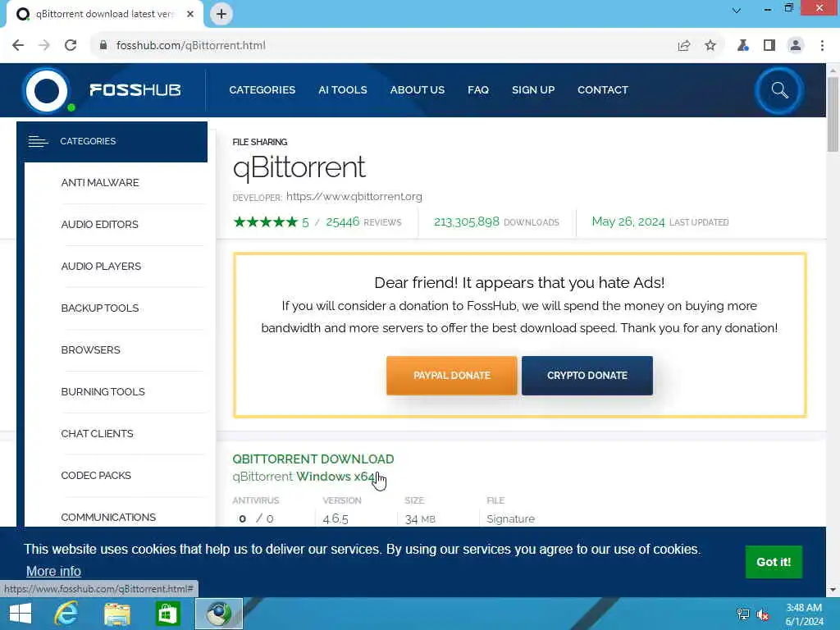Click the network tray icon

tap(743, 614)
